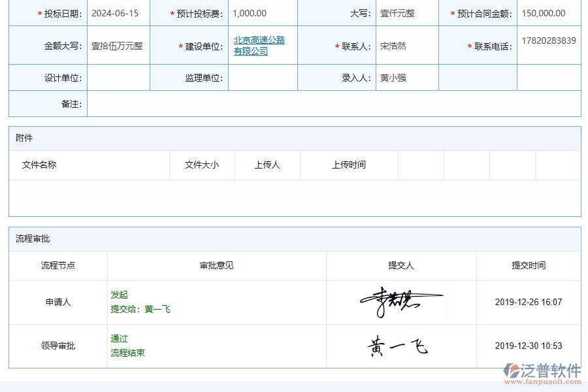The width and height of the screenshot is (588, 392).
Task: Open link 北京高速公路有限公司
Action: tap(259, 44)
